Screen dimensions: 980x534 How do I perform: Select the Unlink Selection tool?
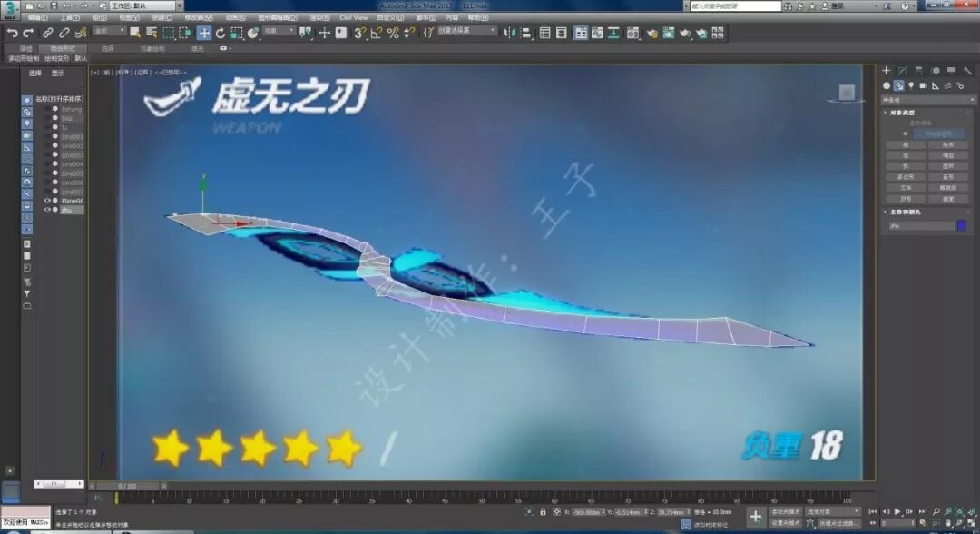click(64, 33)
